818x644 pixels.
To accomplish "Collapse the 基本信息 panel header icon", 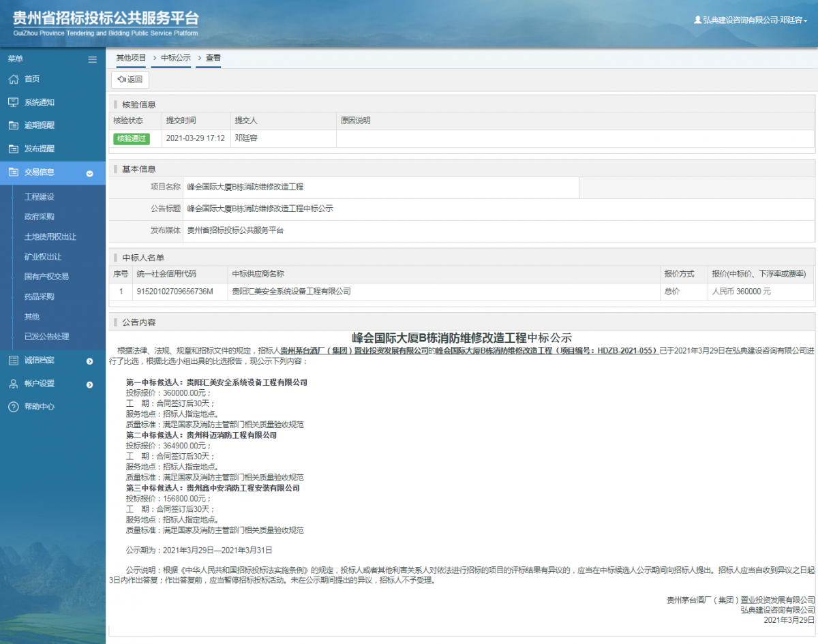I will click(x=116, y=169).
